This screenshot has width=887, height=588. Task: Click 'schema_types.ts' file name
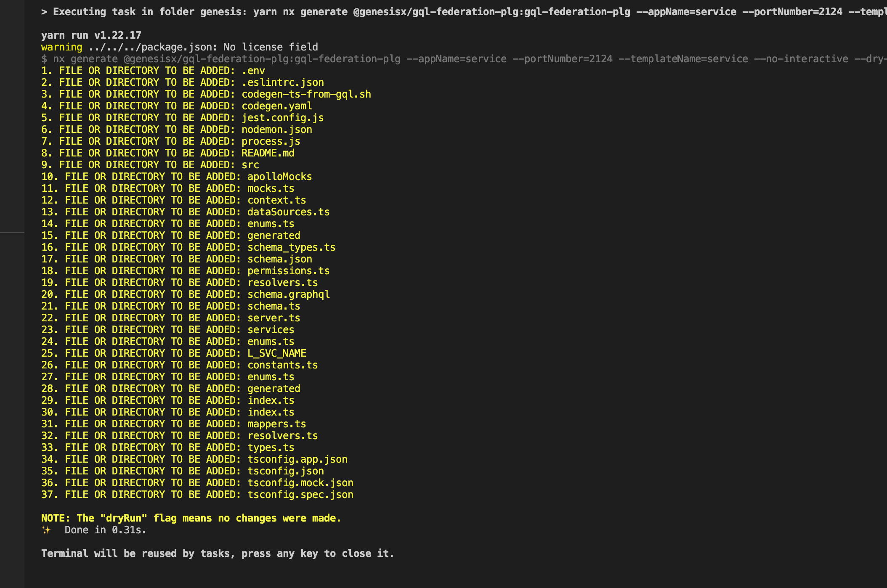(292, 247)
